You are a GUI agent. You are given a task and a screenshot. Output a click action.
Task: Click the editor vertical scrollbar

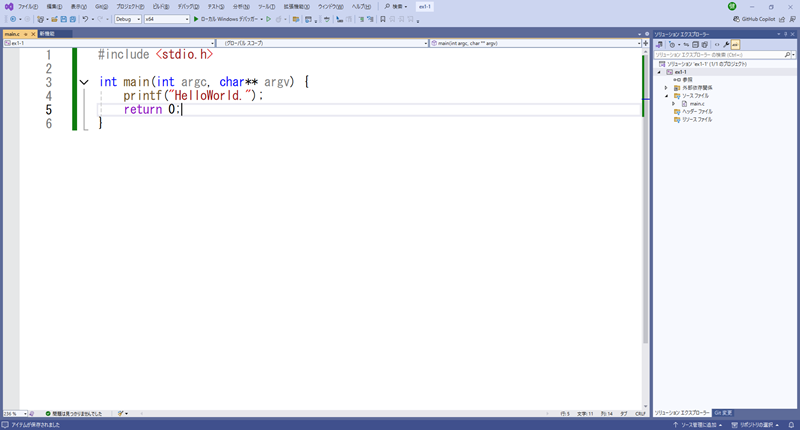point(644,250)
